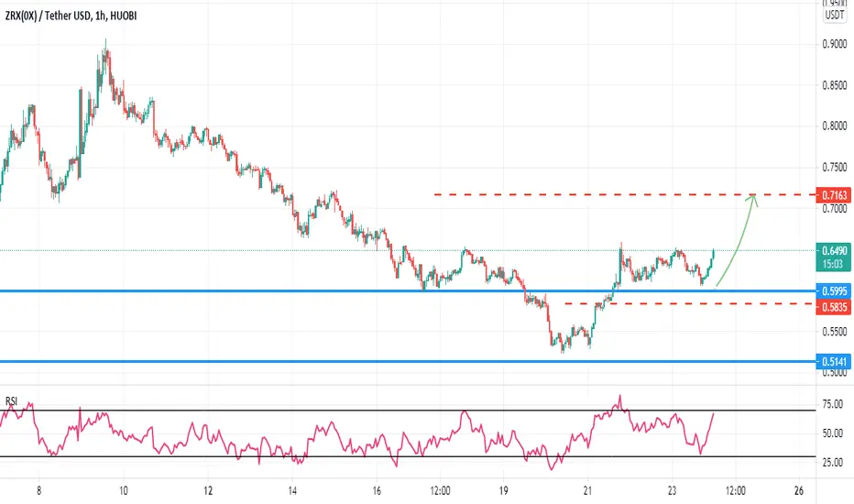Image resolution: width=854 pixels, height=504 pixels.
Task: Click the USDT currency label on the price axis
Action: click(x=835, y=16)
